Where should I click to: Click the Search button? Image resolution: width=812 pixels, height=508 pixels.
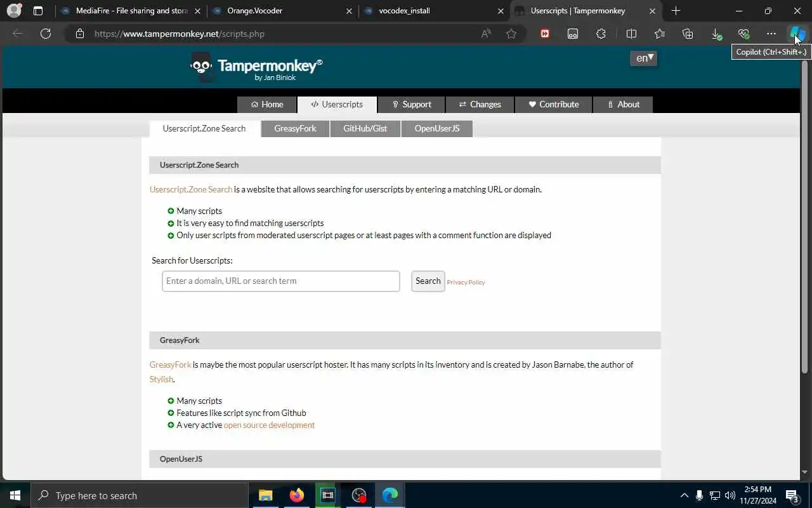tap(428, 281)
